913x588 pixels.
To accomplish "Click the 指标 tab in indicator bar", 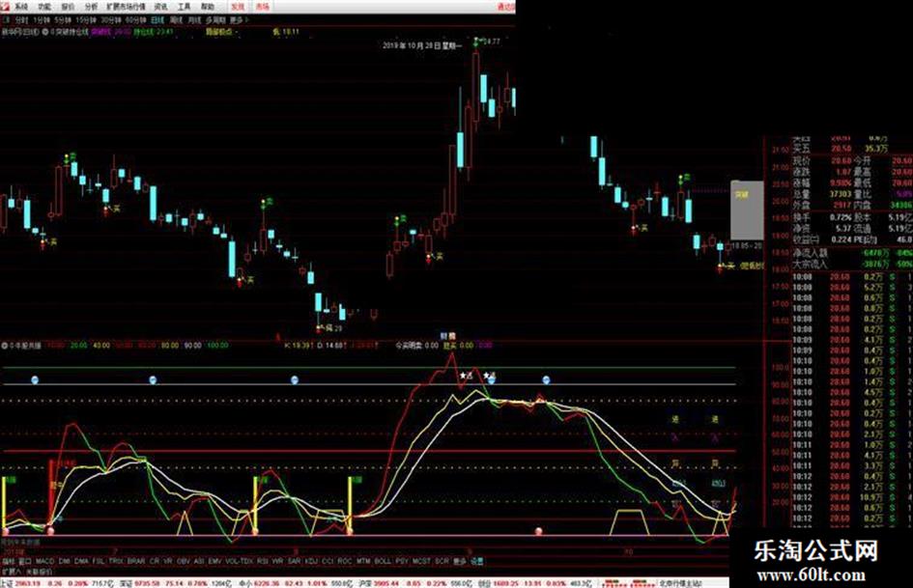I will pos(8,561).
